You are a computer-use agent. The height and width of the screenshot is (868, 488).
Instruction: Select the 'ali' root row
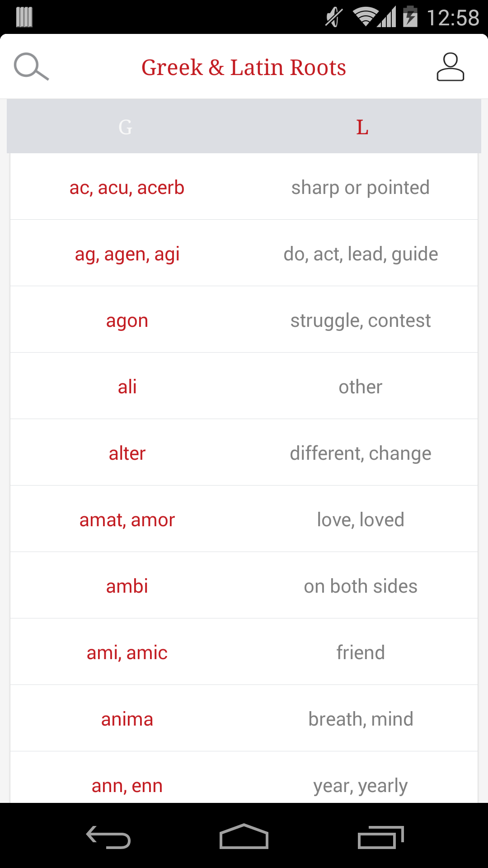coord(244,386)
